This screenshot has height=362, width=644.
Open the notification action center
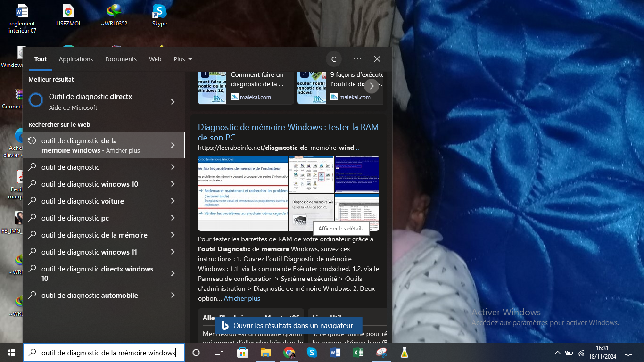628,353
